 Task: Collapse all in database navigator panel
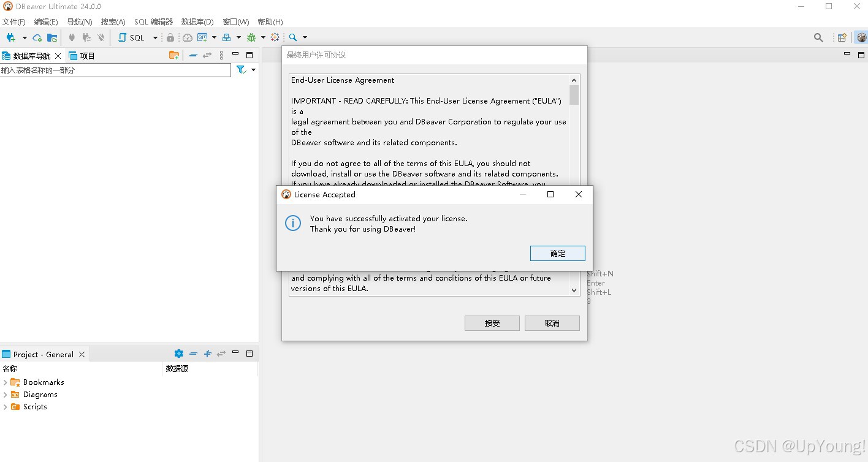coord(193,55)
